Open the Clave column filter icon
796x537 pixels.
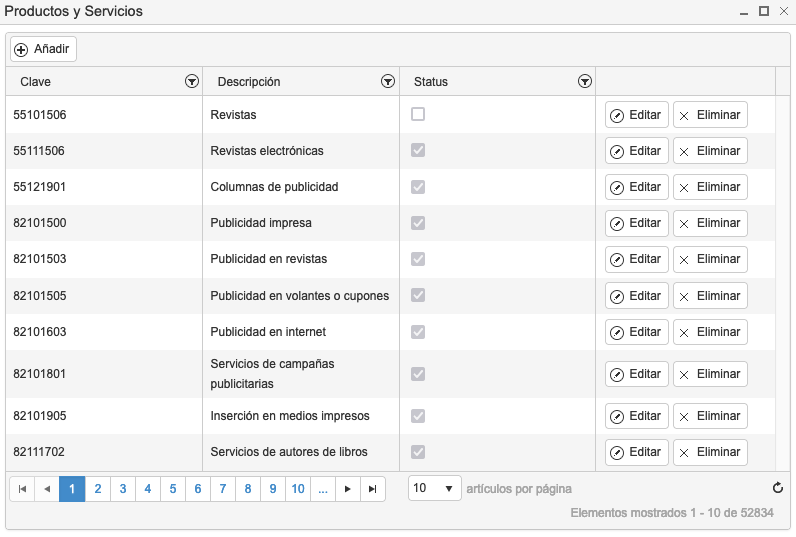click(x=191, y=81)
